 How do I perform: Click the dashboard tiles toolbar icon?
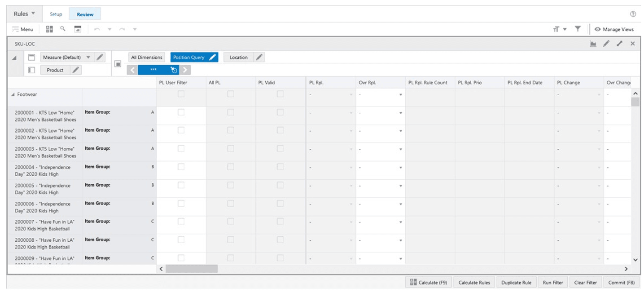click(49, 29)
